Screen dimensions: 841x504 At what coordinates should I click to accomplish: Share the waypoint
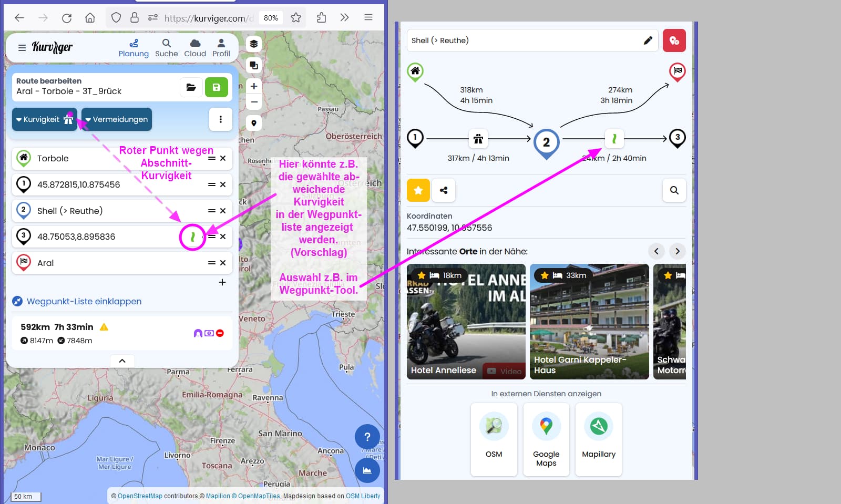444,190
